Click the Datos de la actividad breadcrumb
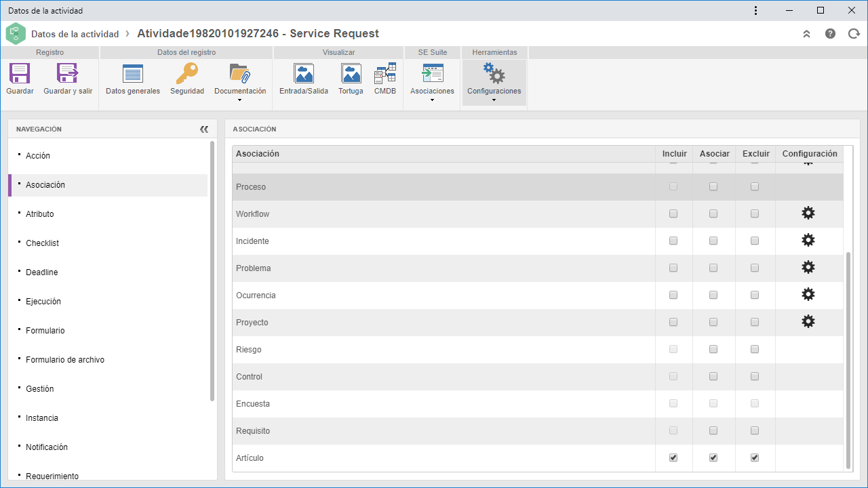The height and width of the screenshot is (488, 868). tap(75, 34)
